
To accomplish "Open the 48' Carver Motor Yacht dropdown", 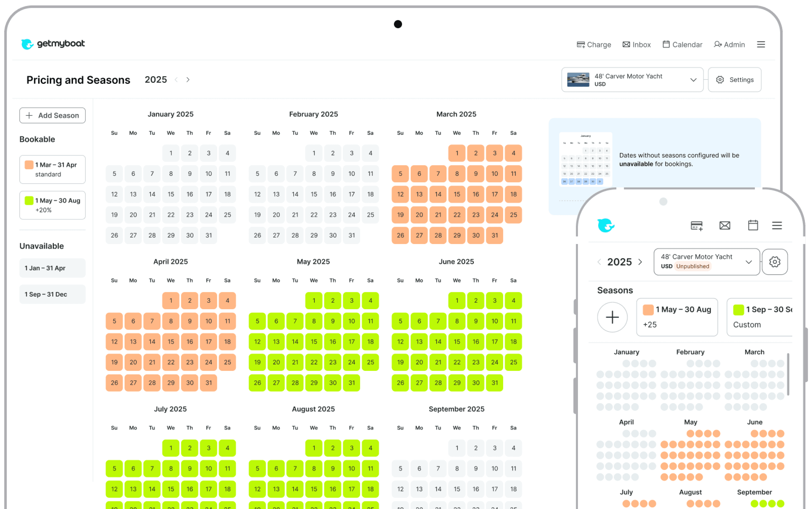I will click(632, 80).
